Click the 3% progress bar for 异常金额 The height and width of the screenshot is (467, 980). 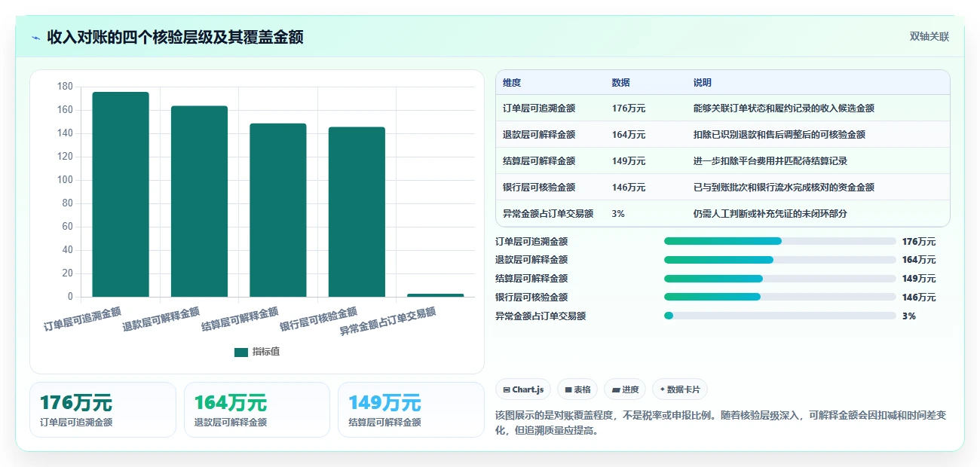click(780, 316)
